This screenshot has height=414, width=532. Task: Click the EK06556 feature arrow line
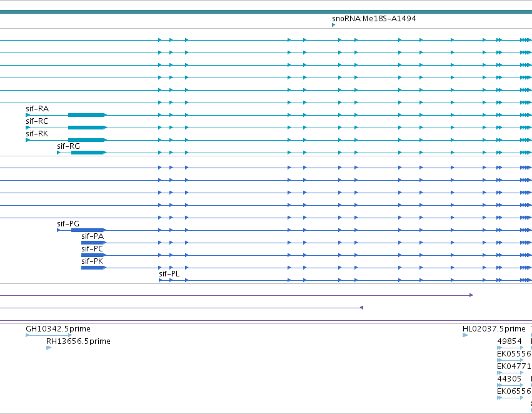point(510,398)
